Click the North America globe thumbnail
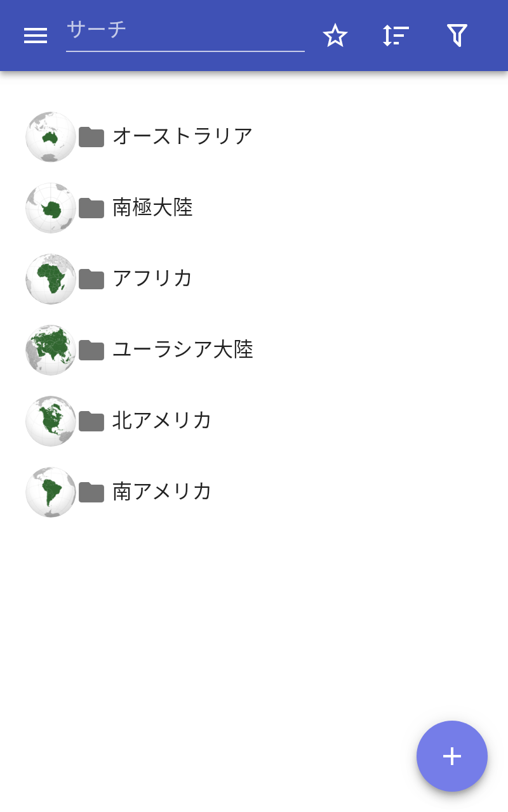The height and width of the screenshot is (812, 508). 51,421
